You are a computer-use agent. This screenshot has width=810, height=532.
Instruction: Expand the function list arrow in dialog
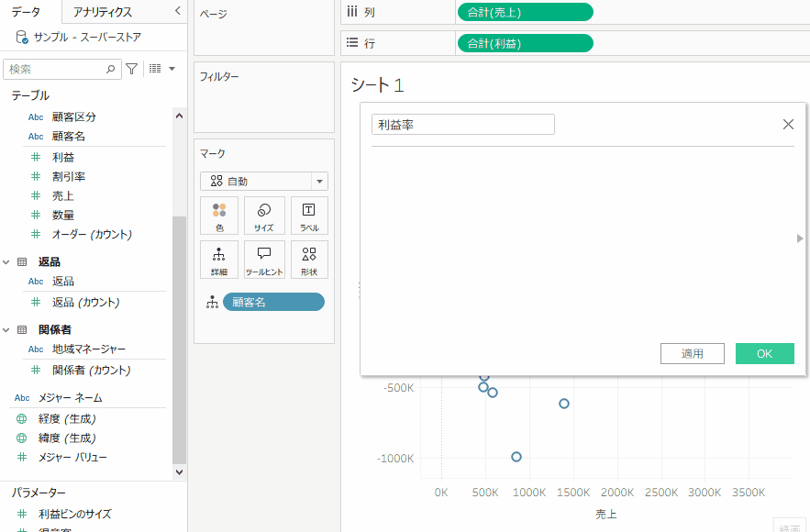click(800, 238)
